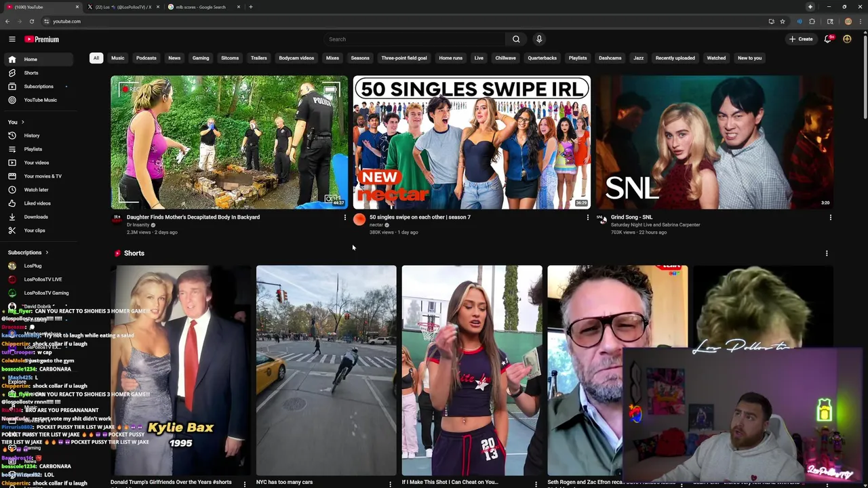Expand the Subscriptions section header
The image size is (868, 488).
[28, 252]
